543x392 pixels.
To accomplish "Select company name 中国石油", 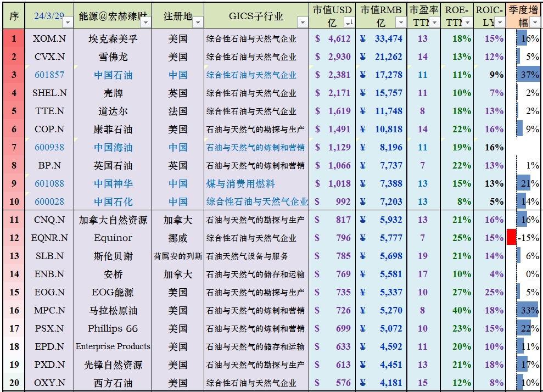I will 113,75.
